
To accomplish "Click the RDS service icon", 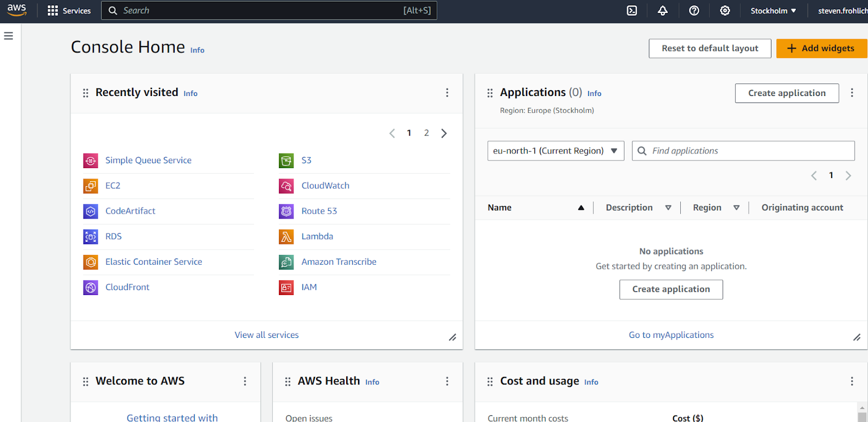I will pos(91,236).
